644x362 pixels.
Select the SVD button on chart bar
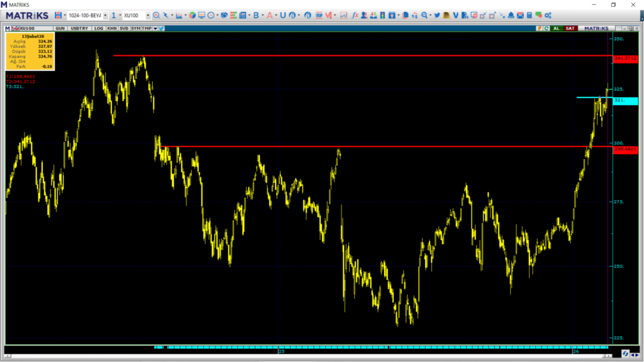click(x=124, y=28)
